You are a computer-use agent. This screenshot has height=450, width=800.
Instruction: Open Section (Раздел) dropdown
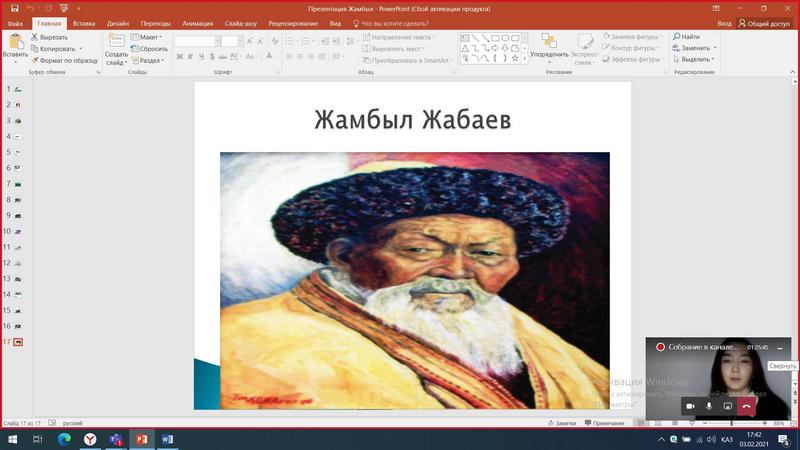tap(148, 60)
